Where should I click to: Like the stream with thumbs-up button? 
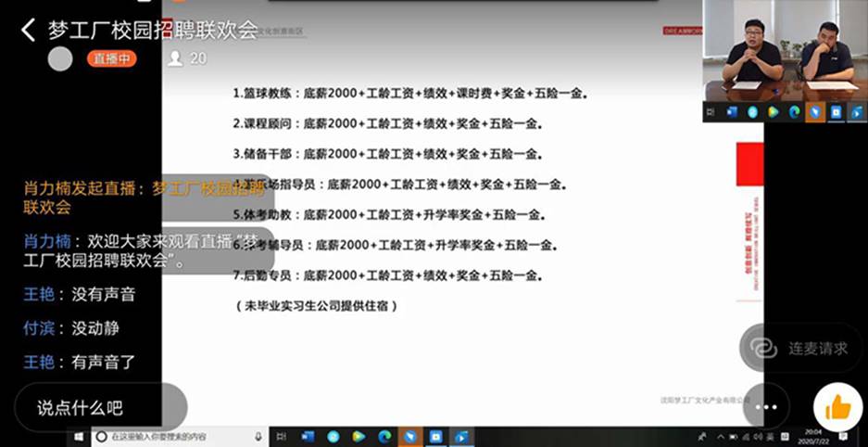(837, 406)
